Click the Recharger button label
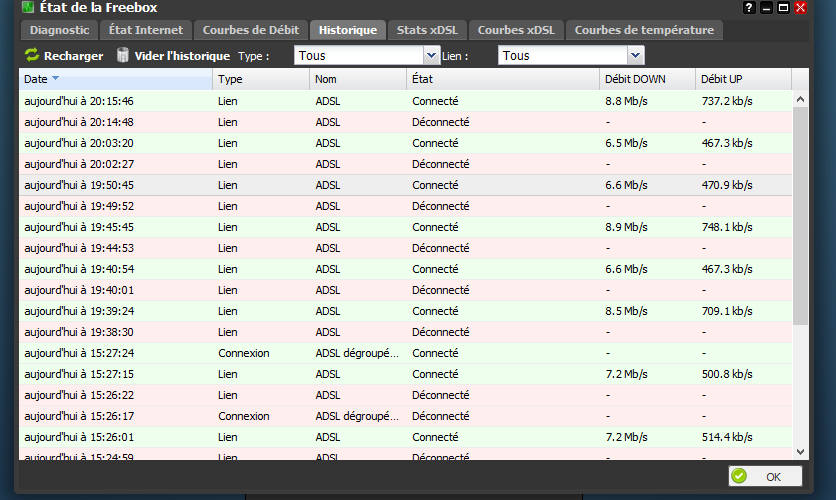This screenshot has height=500, width=836. [x=74, y=56]
